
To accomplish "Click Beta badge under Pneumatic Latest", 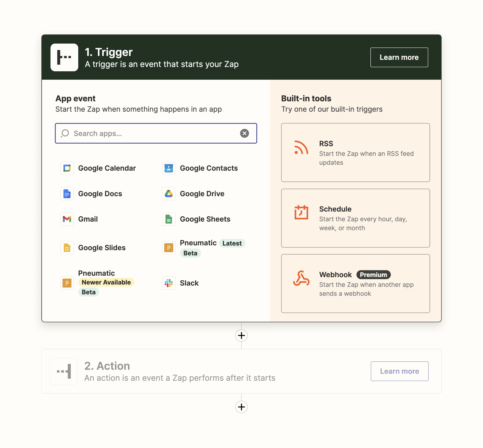I will click(190, 253).
